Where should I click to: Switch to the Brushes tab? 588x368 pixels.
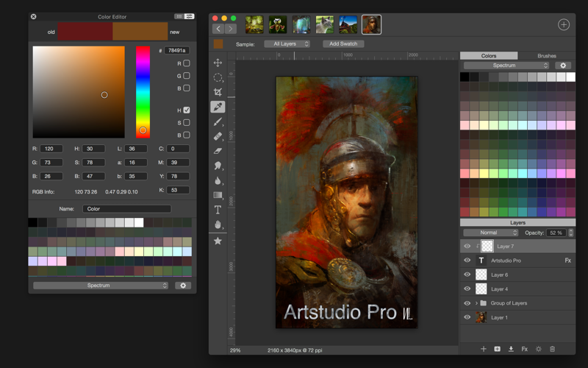(x=546, y=56)
